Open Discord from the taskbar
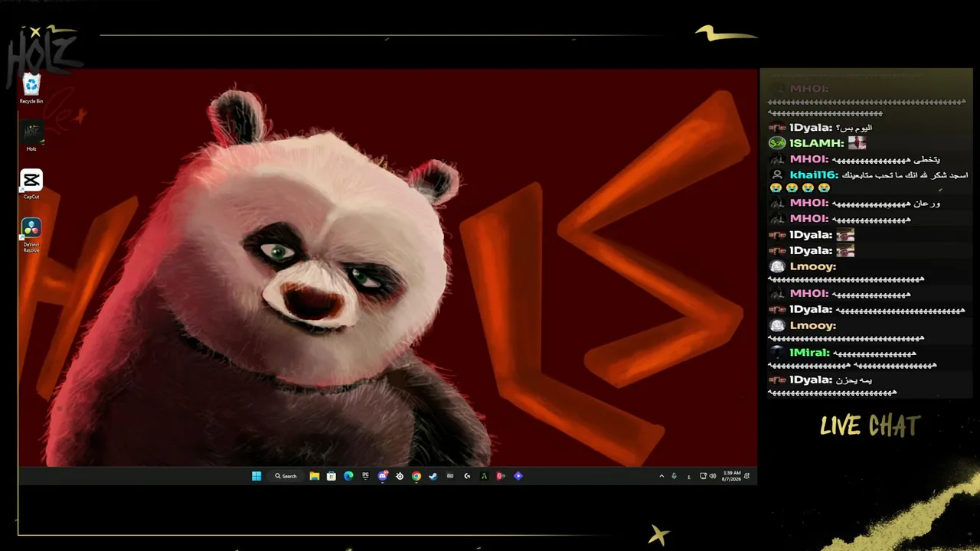This screenshot has width=980, height=551. pyautogui.click(x=383, y=476)
